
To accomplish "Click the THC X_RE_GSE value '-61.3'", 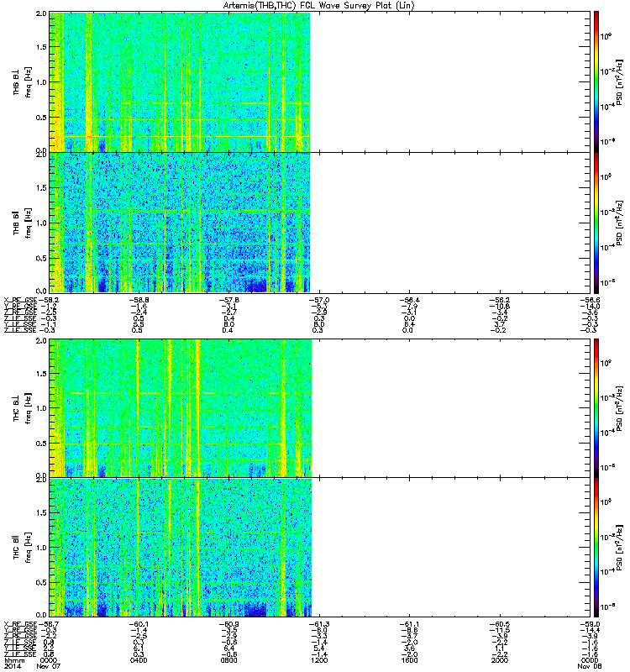I will 319,624.
